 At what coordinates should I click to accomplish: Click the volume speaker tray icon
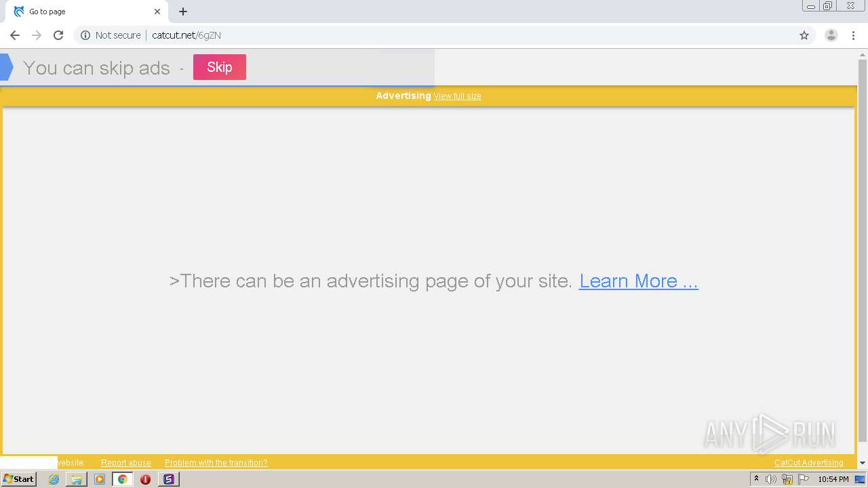click(x=771, y=479)
